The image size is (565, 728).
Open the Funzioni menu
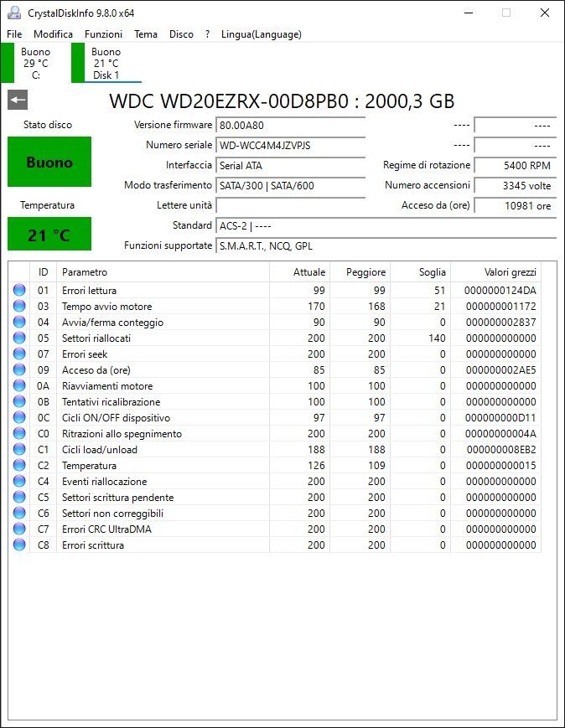click(103, 34)
